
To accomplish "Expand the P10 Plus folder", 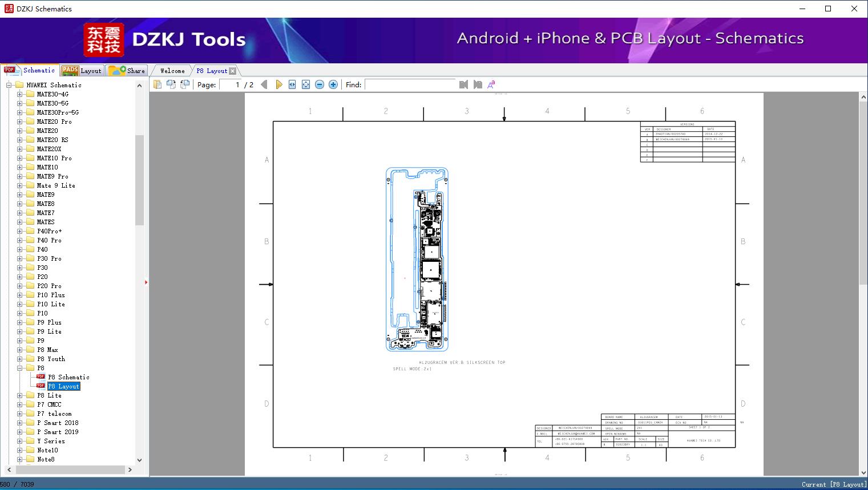I will [20, 295].
